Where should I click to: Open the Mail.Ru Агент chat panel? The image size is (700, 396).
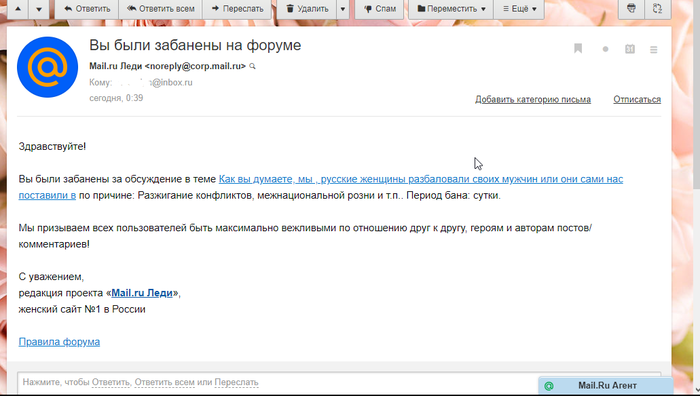[605, 385]
